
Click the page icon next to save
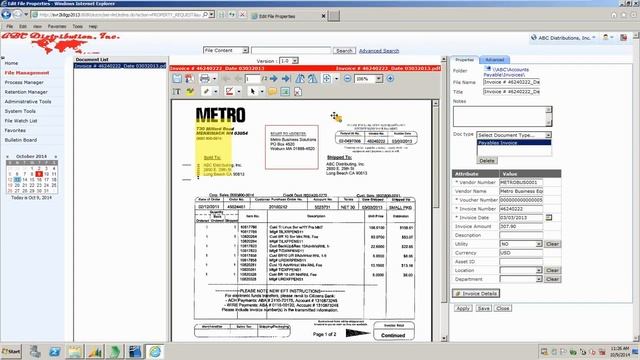point(189,78)
